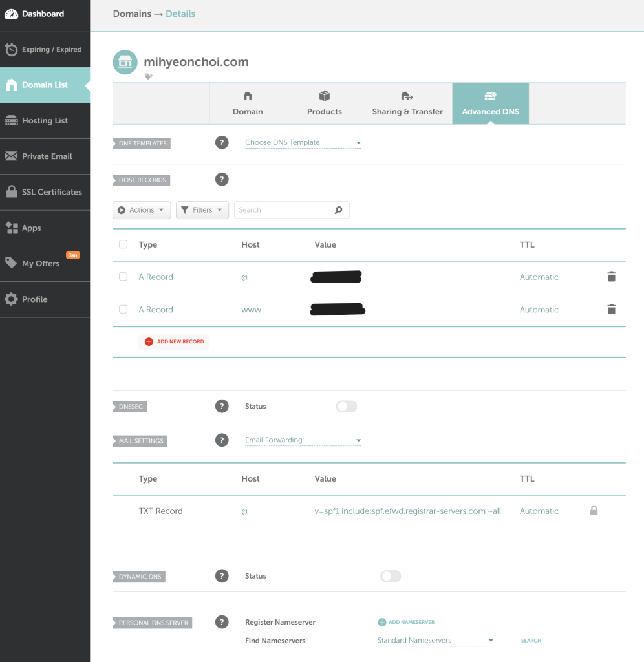Switch to the Sharing & Transfer tab
Viewport: 644px width, 662px height.
(407, 103)
